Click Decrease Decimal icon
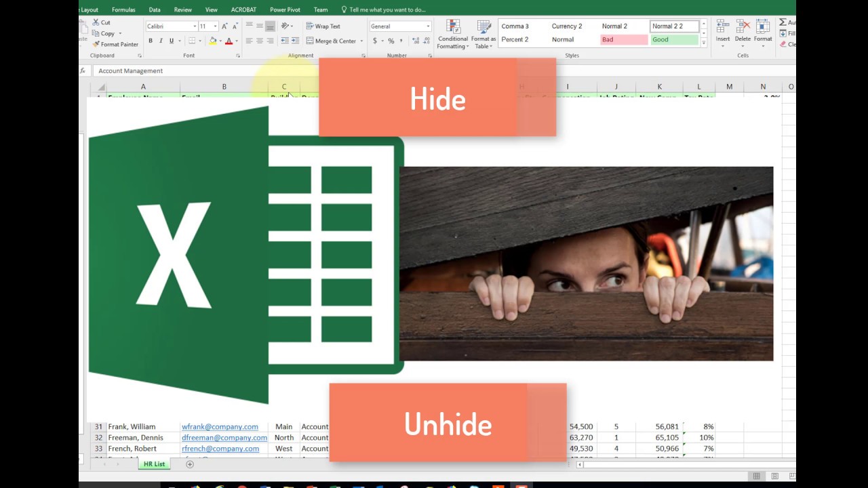 (x=427, y=41)
